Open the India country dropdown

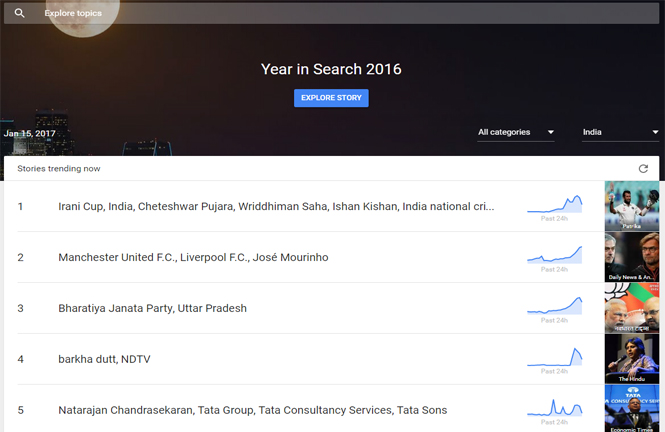pyautogui.click(x=620, y=132)
